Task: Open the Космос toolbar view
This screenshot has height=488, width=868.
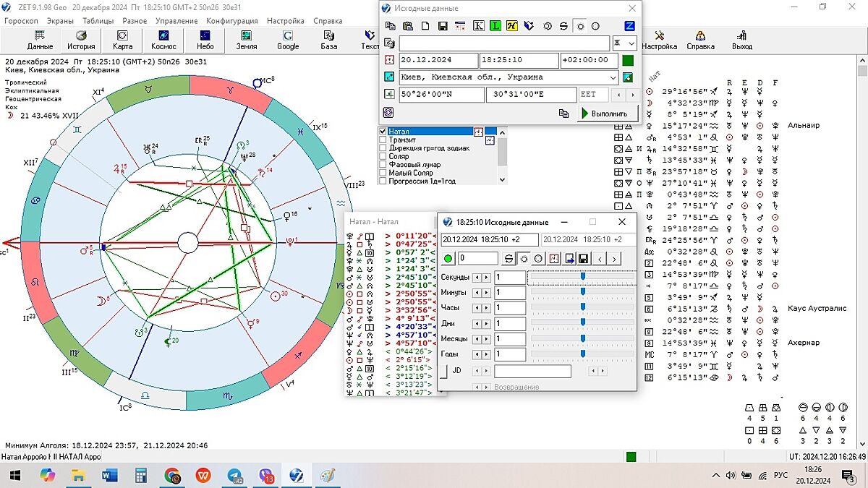Action: click(163, 40)
